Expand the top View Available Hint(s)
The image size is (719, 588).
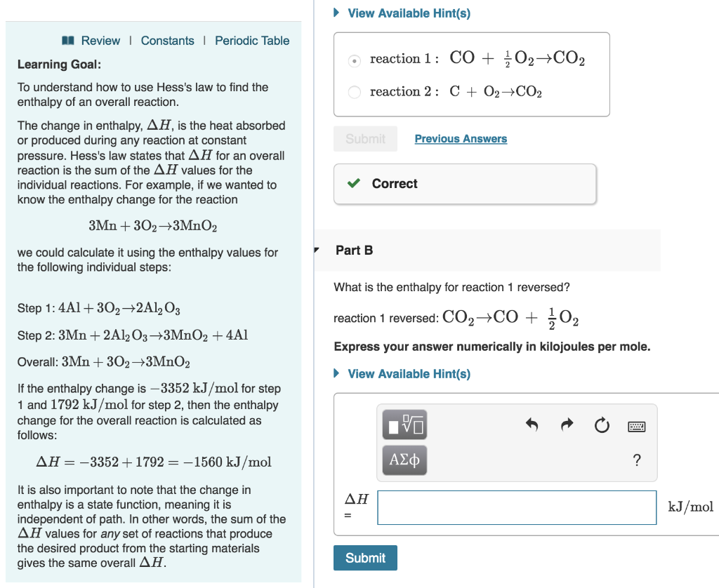(x=409, y=13)
